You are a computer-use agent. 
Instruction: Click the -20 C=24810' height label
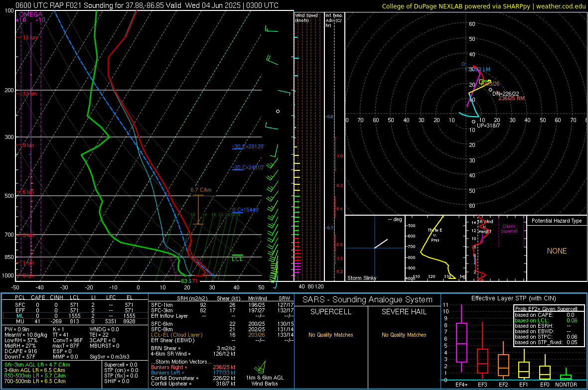tap(248, 167)
